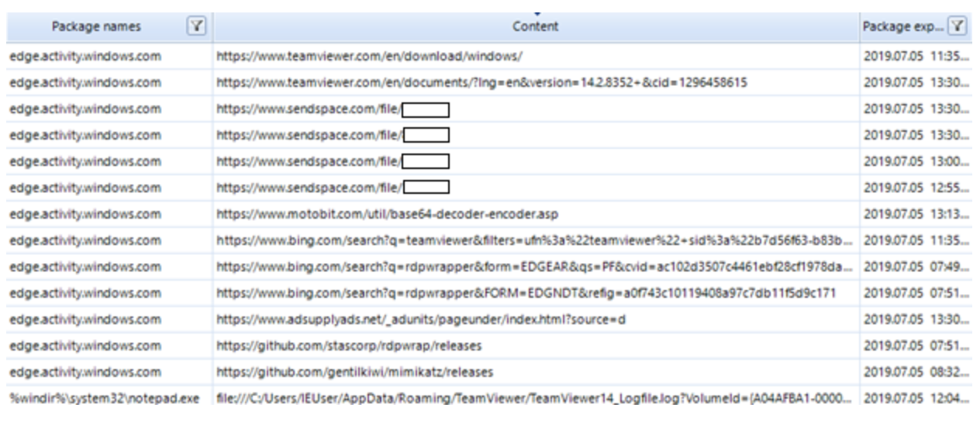Select the 2019.07.05 08:32 timestamp cell
980x425 pixels.
coord(916,372)
